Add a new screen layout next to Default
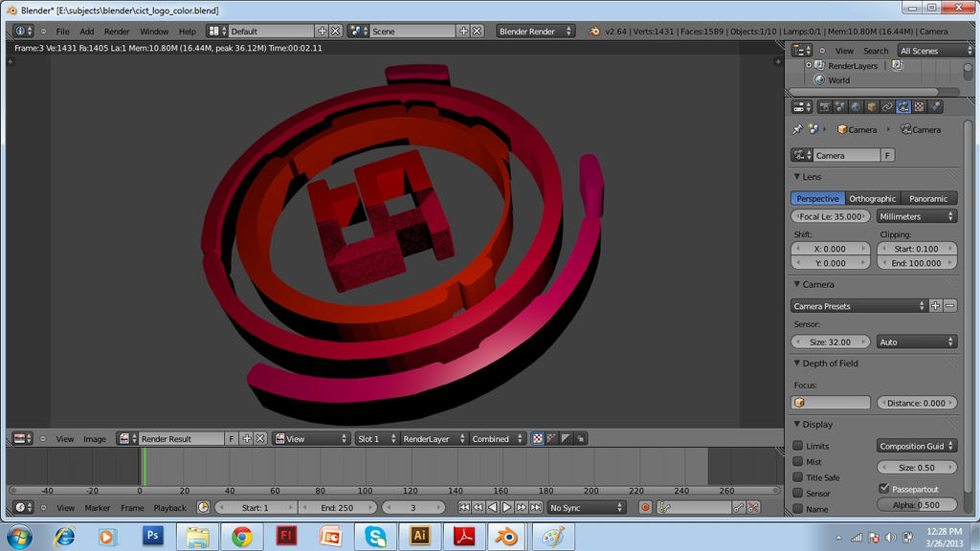The width and height of the screenshot is (980, 551). [322, 31]
